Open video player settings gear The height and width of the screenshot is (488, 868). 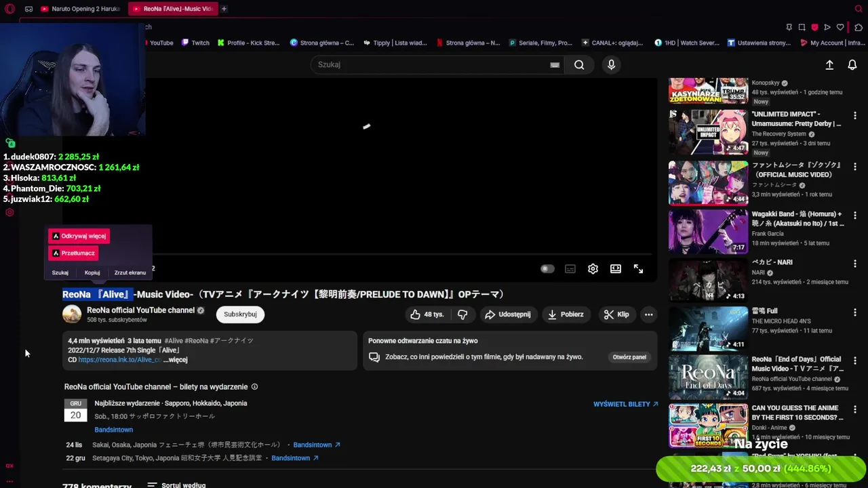593,268
